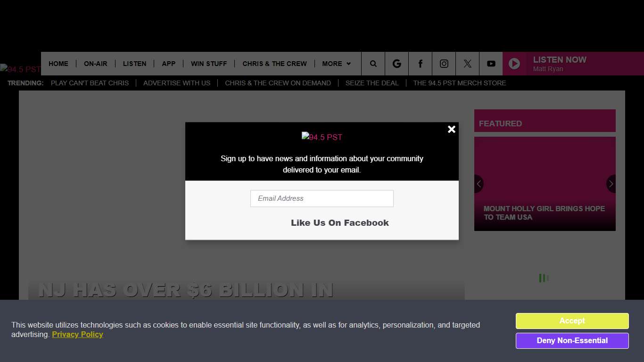The height and width of the screenshot is (362, 644).
Task: Click the Email Address input field
Action: pyautogui.click(x=322, y=198)
